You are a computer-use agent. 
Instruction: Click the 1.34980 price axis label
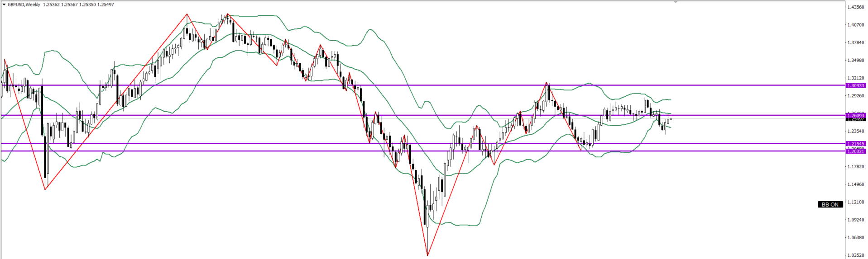[x=856, y=61]
